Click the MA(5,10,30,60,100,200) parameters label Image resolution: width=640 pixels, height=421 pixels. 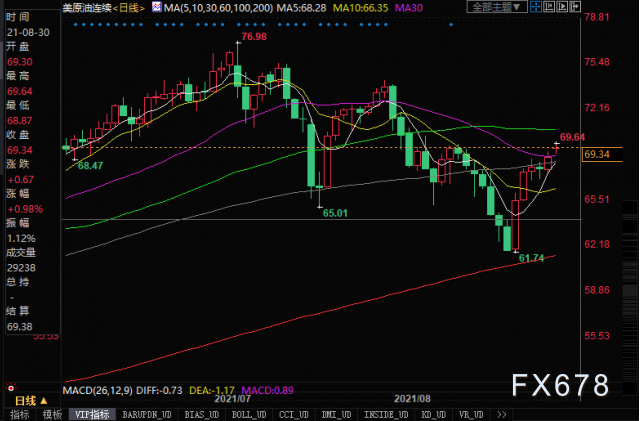click(218, 7)
